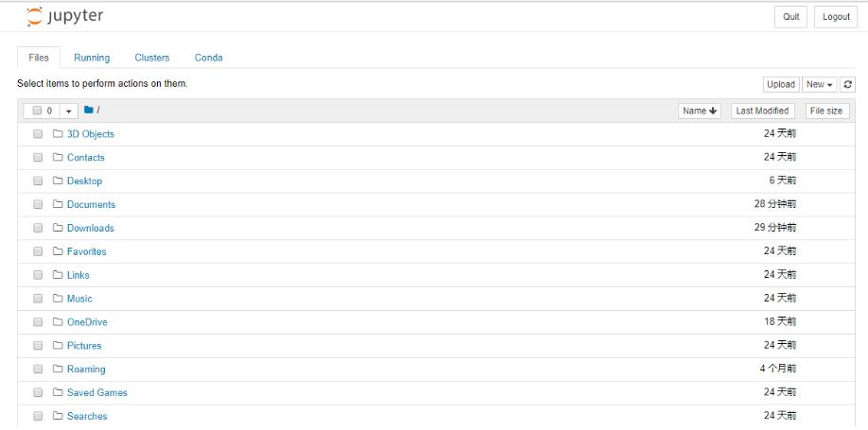Open the New dropdown menu
The height and width of the screenshot is (430, 868).
(x=819, y=84)
